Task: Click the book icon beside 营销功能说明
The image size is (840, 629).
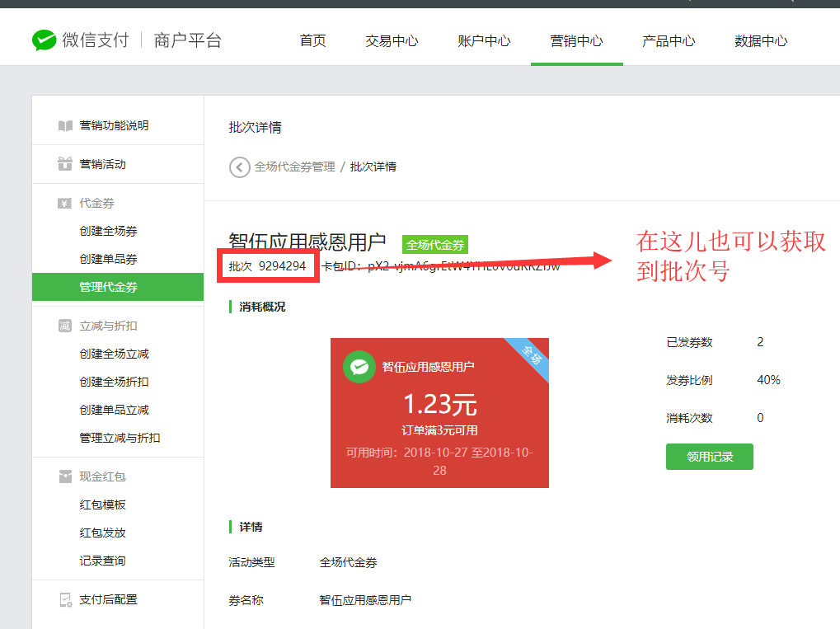Action: (x=65, y=126)
